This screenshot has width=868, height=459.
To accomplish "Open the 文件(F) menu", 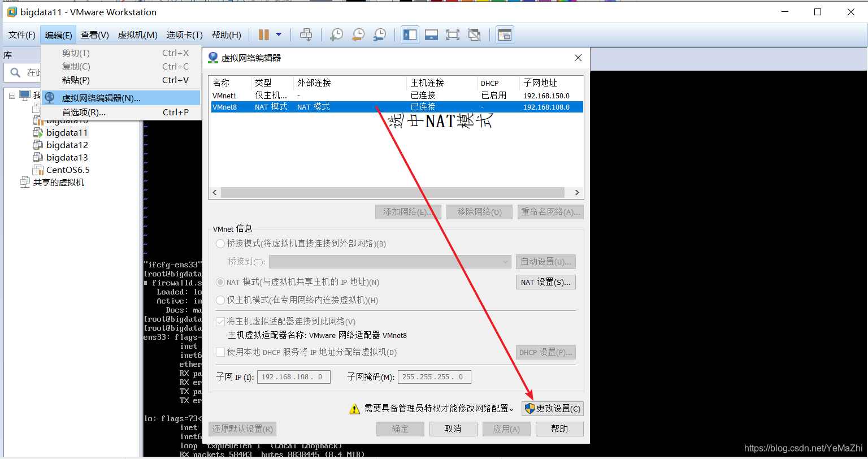I will coord(22,35).
